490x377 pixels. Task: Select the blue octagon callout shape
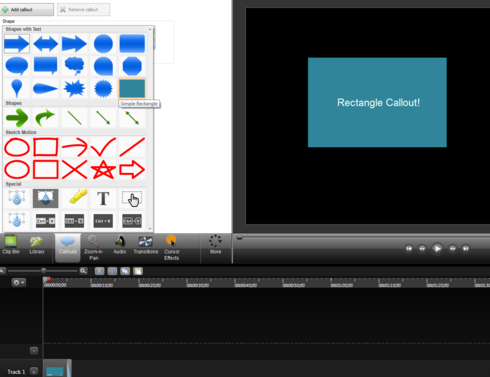[x=132, y=66]
